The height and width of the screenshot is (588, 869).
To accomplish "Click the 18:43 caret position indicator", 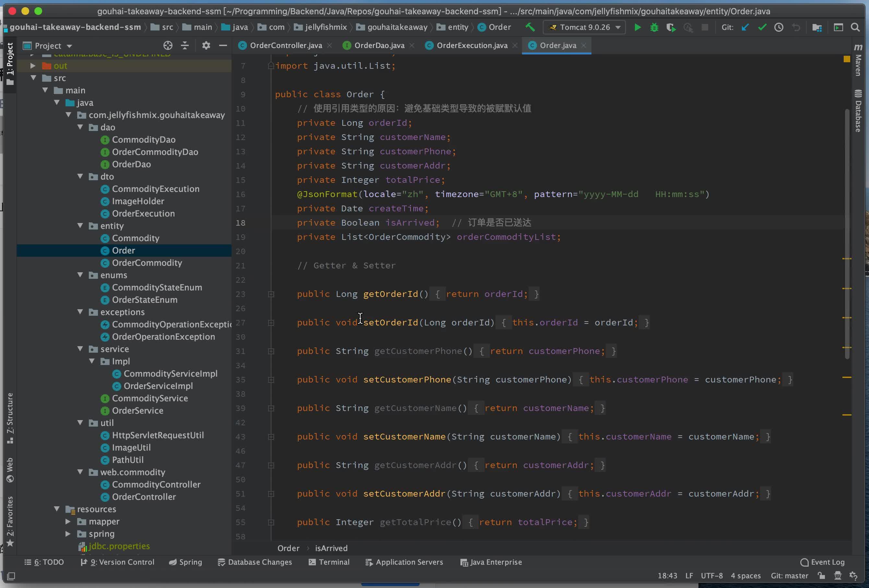I will click(x=667, y=576).
